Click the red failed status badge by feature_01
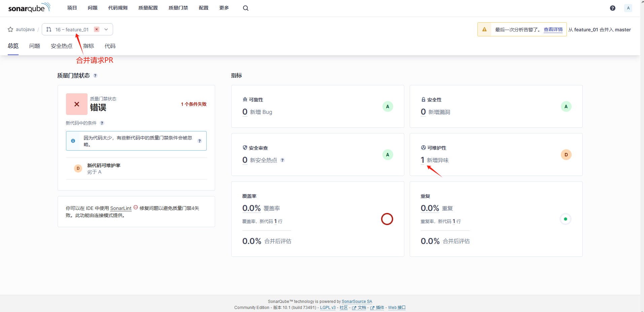This screenshot has height=312, width=644. (x=97, y=29)
